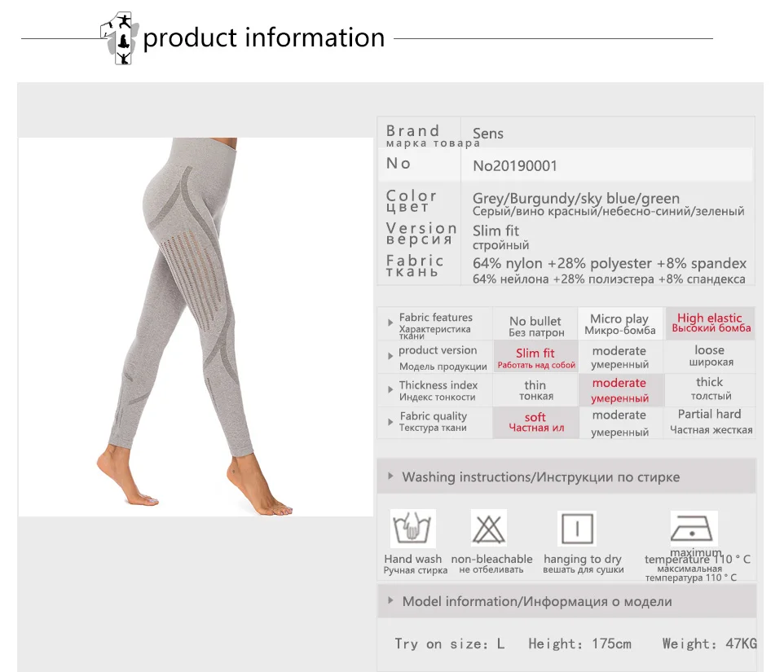Viewport: 784px width, 672px height.
Task: Click the 'Height: 175cm' text
Action: pyautogui.click(x=579, y=643)
